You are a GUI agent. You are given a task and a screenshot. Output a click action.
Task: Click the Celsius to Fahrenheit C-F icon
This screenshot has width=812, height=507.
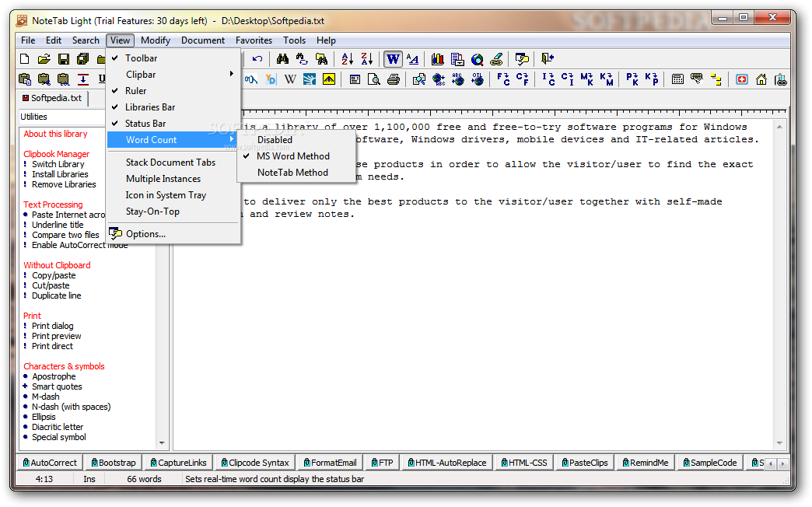[x=523, y=79]
